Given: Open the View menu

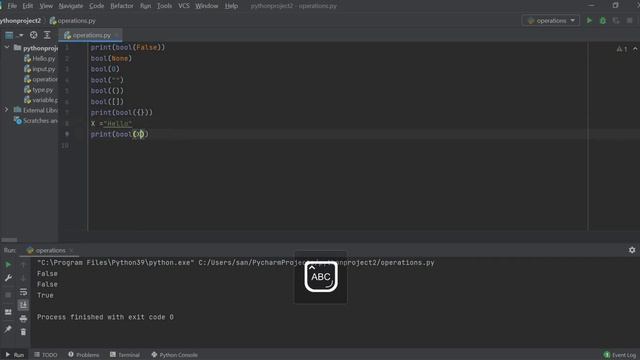Looking at the screenshot, I should (46, 6).
